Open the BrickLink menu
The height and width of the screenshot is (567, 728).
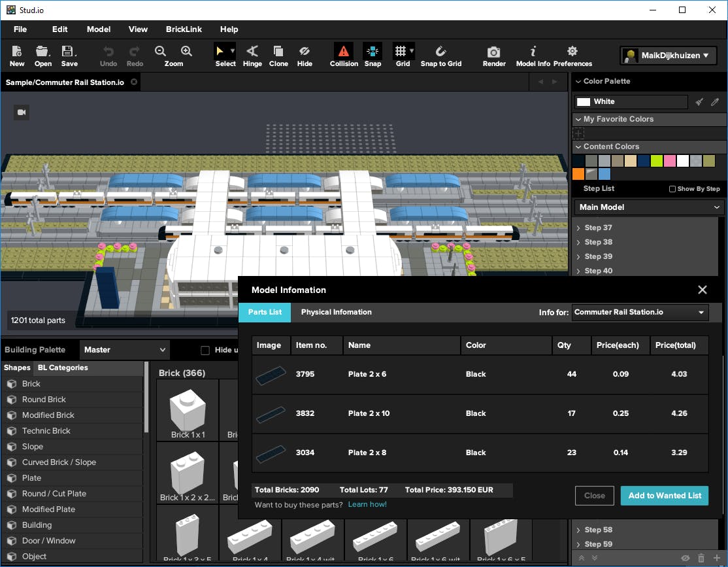click(x=184, y=29)
